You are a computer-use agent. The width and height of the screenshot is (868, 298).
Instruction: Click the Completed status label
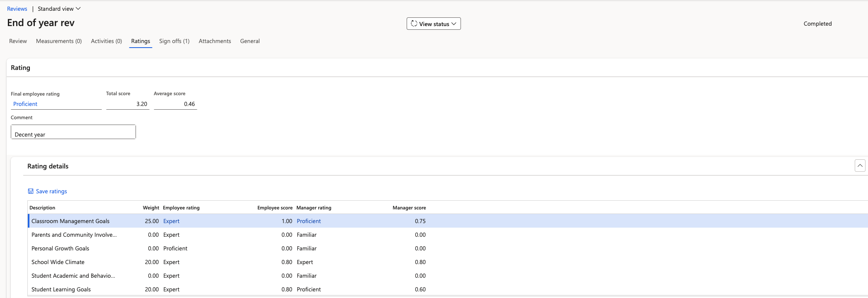(817, 24)
